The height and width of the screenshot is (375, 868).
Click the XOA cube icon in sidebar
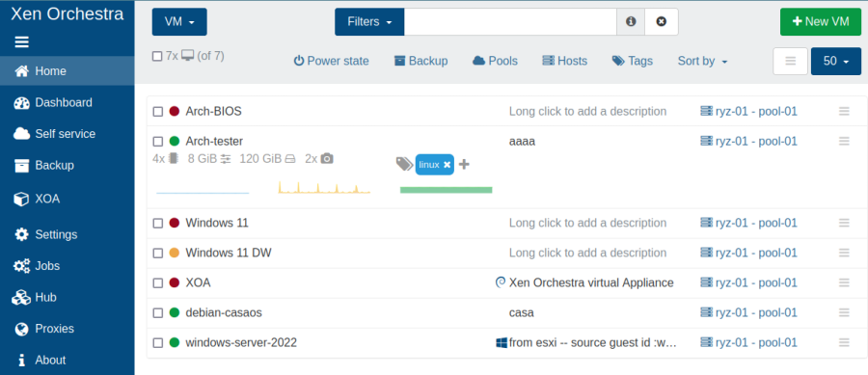point(21,199)
